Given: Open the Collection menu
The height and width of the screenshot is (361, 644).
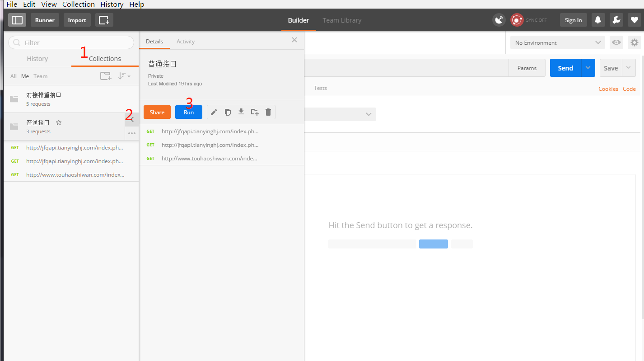Looking at the screenshot, I should click(79, 4).
